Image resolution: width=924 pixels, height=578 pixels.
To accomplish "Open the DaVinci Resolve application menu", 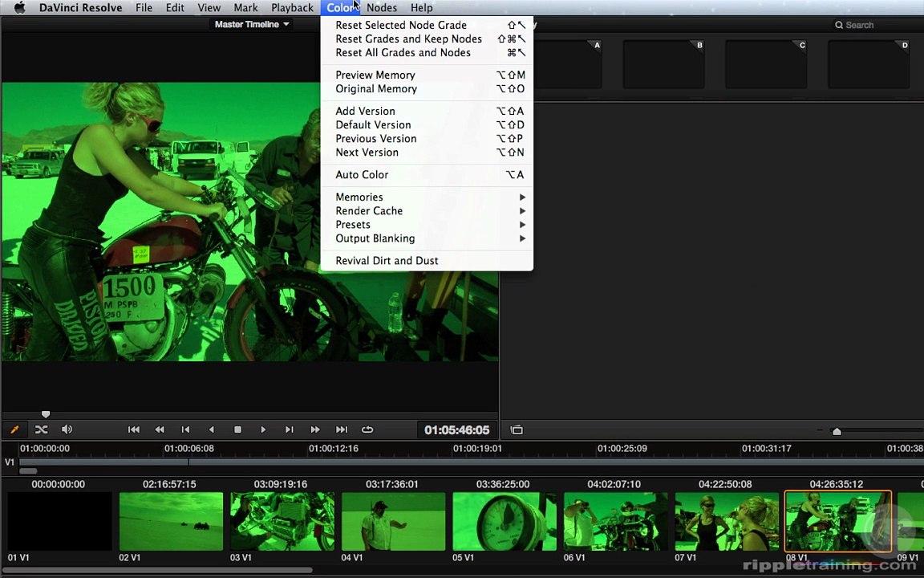I will coord(81,8).
